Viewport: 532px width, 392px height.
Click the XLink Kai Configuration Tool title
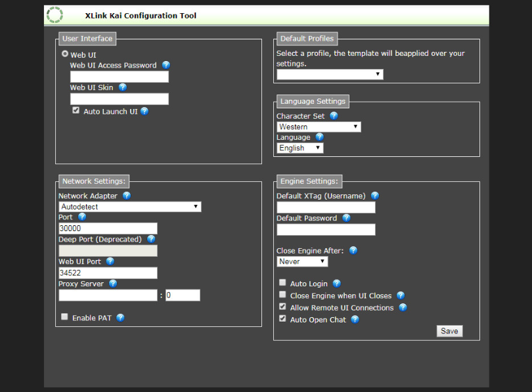pos(141,16)
